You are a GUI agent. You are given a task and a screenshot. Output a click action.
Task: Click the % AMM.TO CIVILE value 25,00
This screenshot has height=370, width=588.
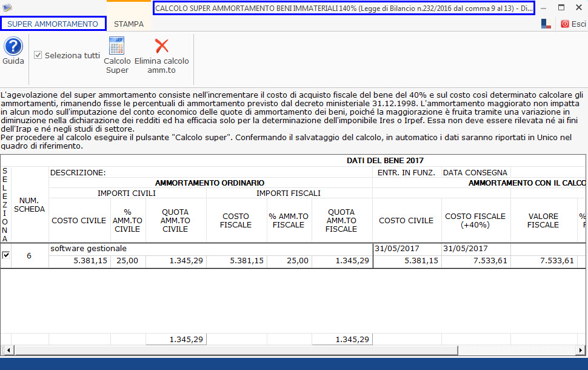127,261
